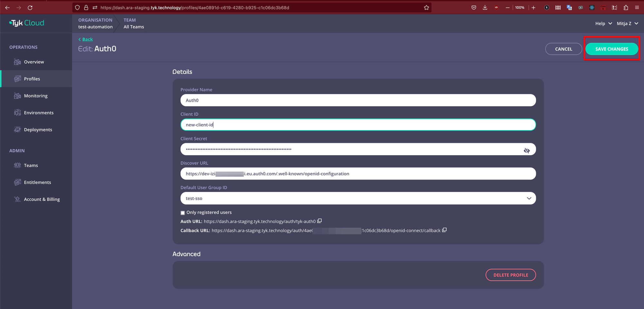Screen dimensions: 644x309
Task: Click the Tyk Cloud logo
Action: click(27, 23)
